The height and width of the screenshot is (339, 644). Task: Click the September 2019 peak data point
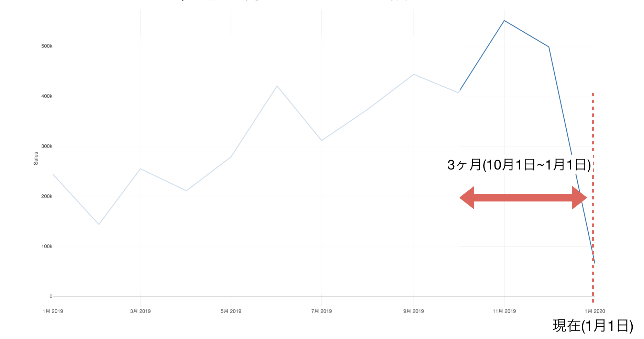[413, 74]
